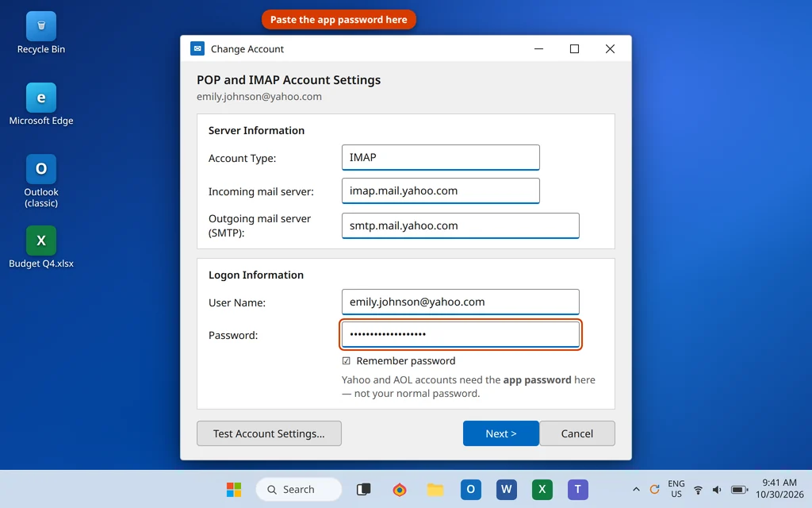Switch the ENG US input language
The image size is (812, 508).
coord(676,489)
